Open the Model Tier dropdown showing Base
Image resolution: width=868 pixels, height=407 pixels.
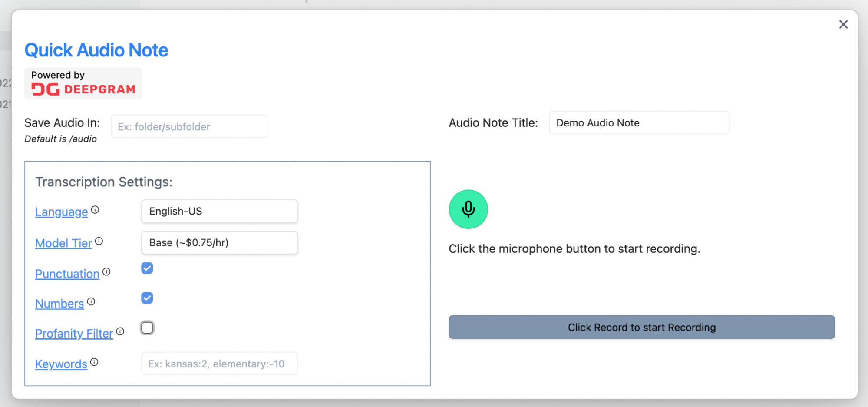point(219,243)
